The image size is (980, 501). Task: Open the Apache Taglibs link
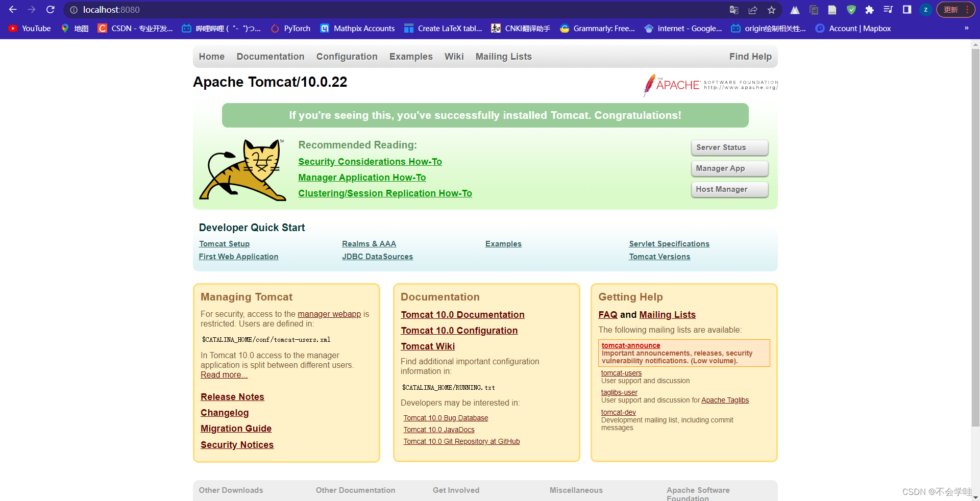click(725, 400)
